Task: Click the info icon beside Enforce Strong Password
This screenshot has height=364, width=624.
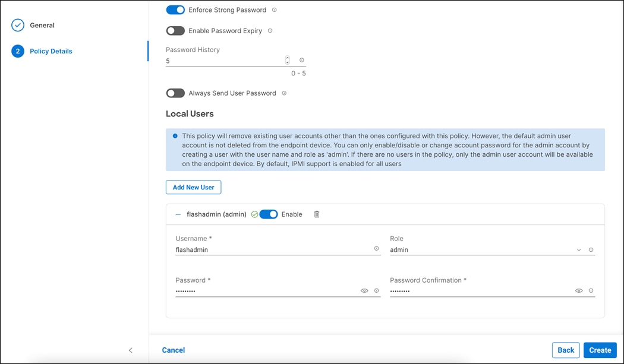Action: point(274,10)
